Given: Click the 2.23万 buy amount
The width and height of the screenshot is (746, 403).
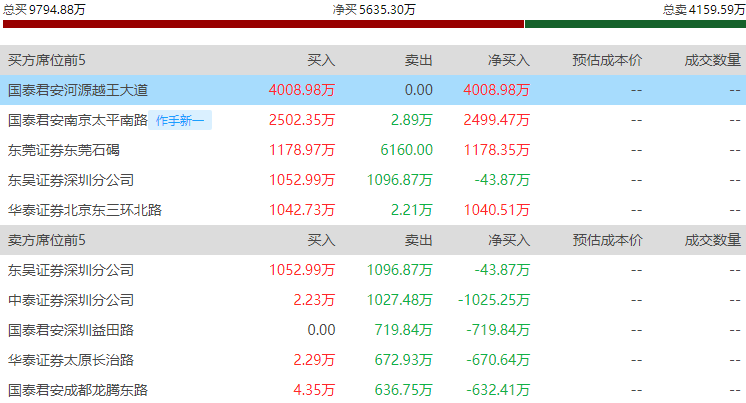Looking at the screenshot, I should 314,300.
